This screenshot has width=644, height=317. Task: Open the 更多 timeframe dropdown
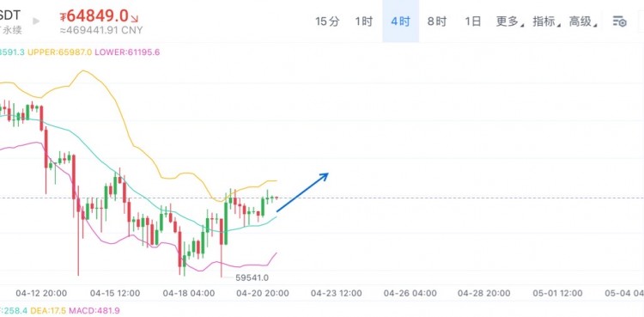[x=510, y=21]
